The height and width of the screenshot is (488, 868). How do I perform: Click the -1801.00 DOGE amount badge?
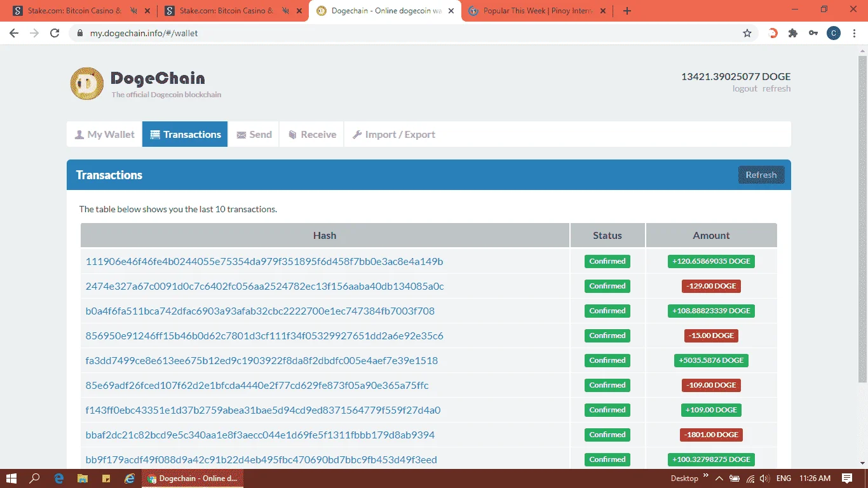[x=711, y=435]
